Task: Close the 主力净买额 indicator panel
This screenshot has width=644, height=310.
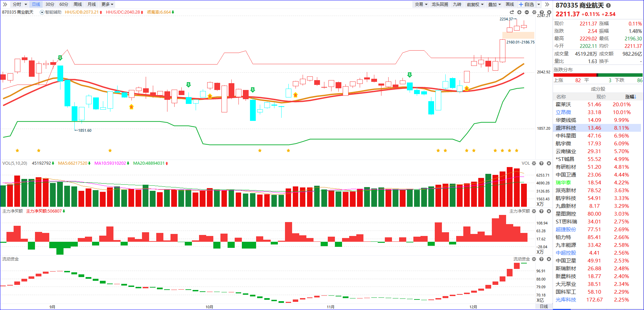Action: coord(549,211)
